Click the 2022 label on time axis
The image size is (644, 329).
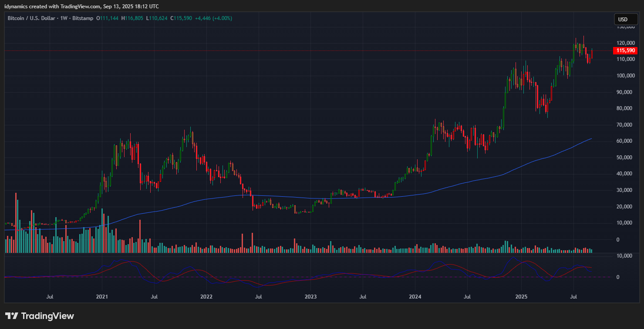tap(206, 296)
